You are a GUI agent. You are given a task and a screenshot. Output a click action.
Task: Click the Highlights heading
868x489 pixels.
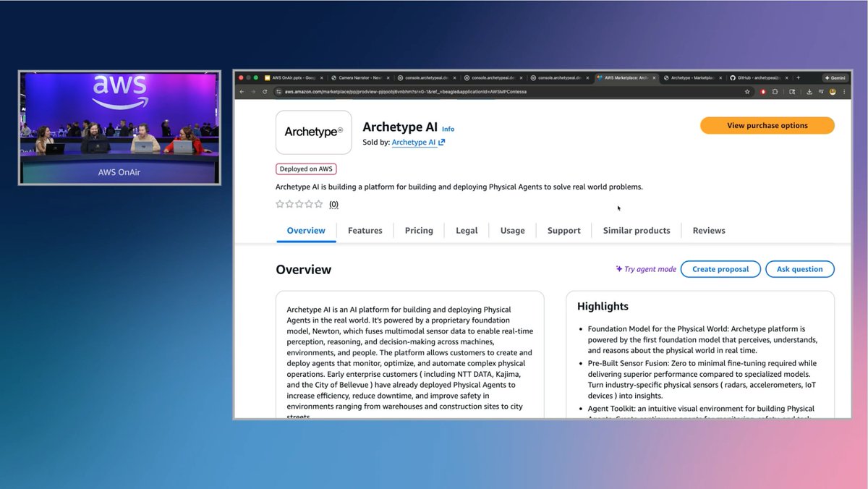pyautogui.click(x=603, y=306)
